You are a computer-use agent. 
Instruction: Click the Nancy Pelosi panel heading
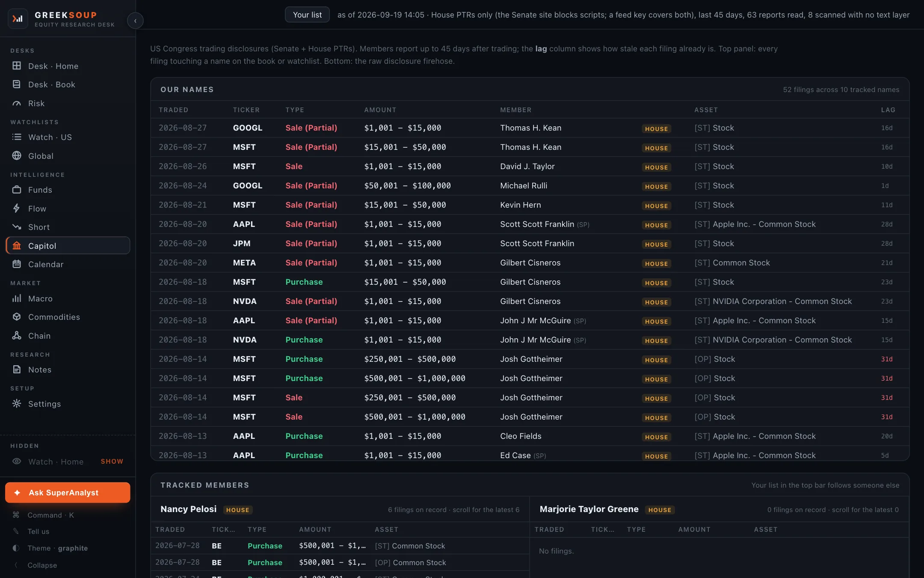point(188,509)
